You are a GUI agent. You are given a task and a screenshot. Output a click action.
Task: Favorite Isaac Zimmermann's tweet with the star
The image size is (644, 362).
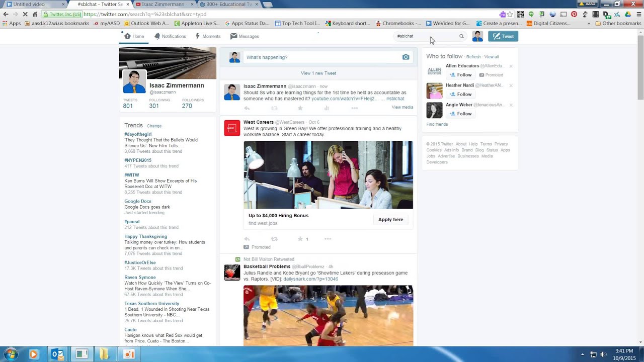pyautogui.click(x=300, y=108)
